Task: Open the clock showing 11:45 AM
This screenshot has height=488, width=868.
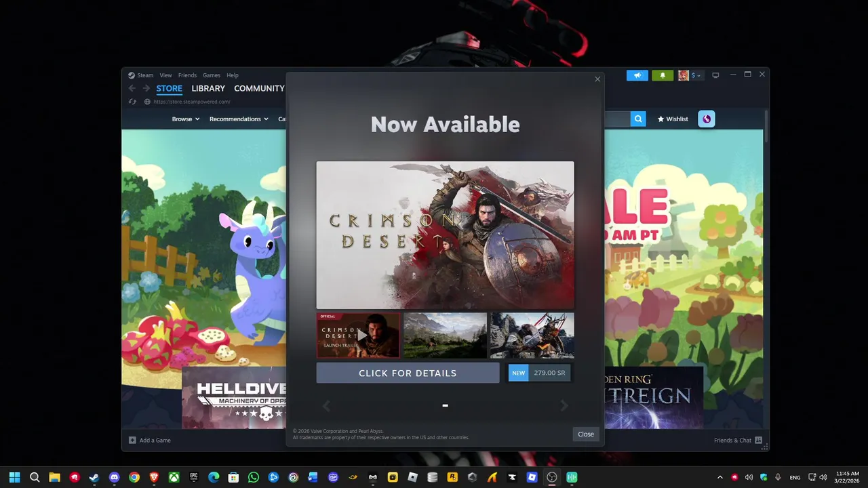Action: [x=848, y=477]
